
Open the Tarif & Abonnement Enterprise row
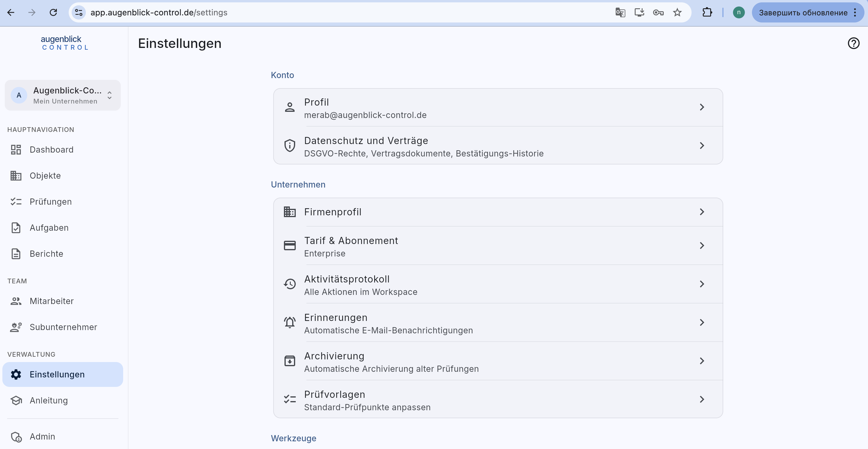[498, 246]
